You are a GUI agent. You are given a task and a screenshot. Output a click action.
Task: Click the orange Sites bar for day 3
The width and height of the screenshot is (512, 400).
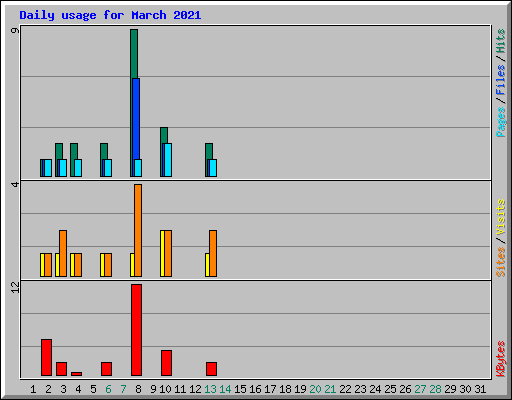tap(63, 253)
